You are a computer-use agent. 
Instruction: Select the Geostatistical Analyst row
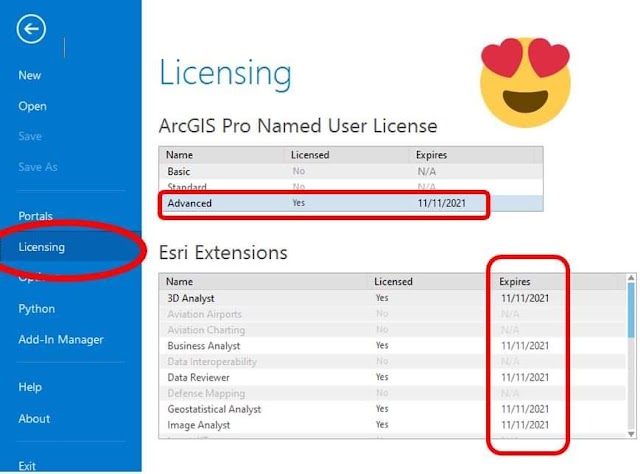click(x=392, y=409)
